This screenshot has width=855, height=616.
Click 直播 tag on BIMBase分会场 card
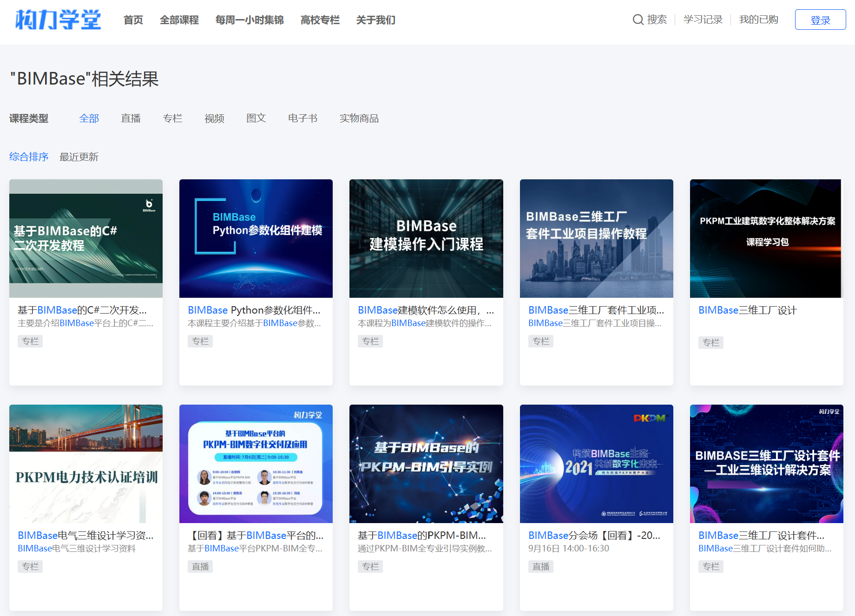tap(541, 566)
